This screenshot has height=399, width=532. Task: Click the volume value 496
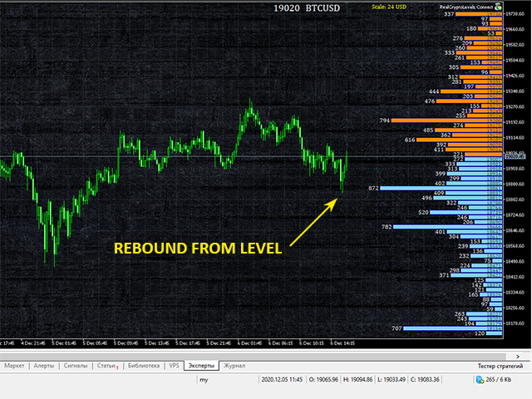(x=426, y=198)
